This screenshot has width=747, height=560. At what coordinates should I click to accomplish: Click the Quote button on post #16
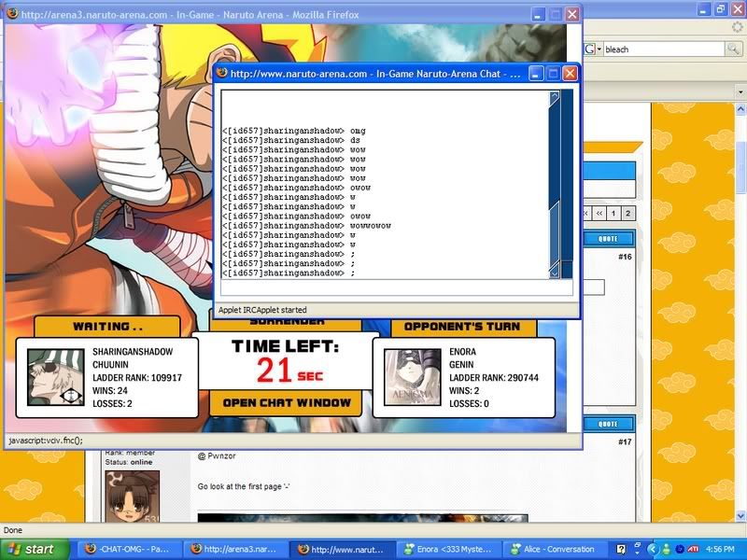609,239
